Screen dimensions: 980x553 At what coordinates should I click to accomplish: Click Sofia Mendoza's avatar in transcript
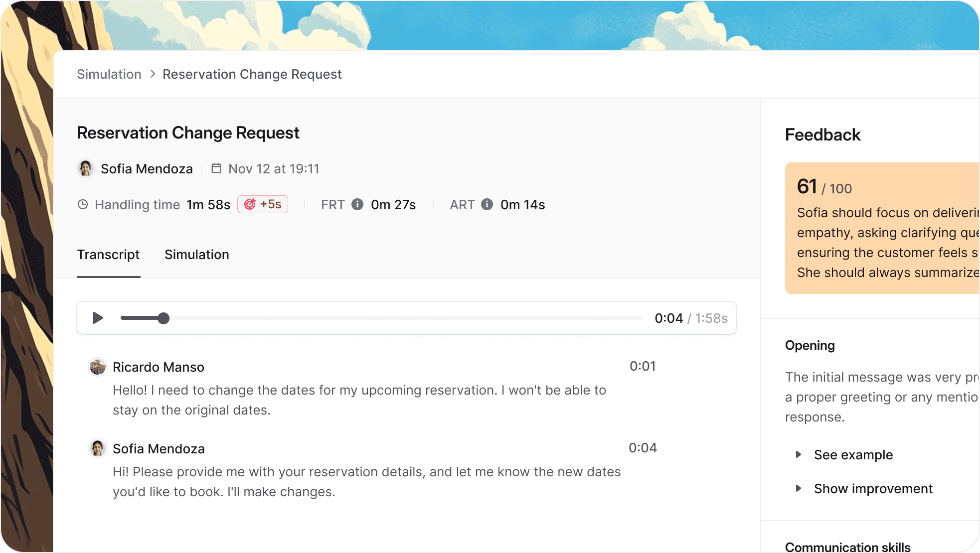[98, 448]
